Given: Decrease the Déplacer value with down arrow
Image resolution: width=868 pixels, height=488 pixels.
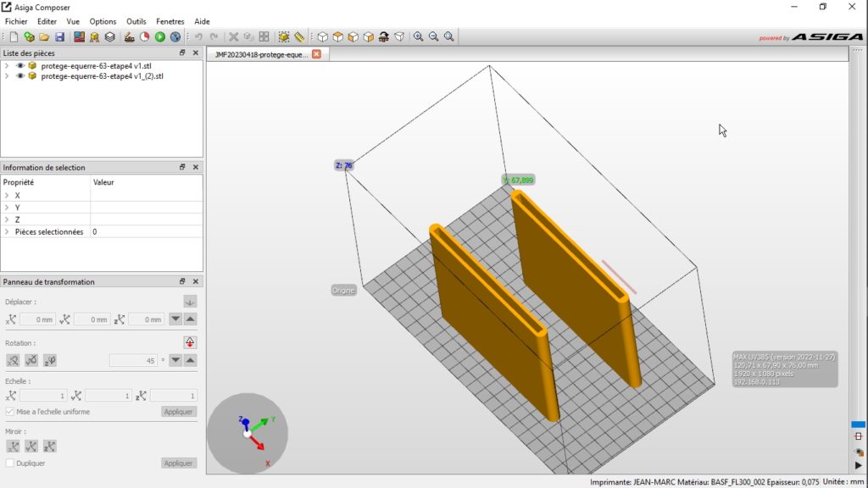Looking at the screenshot, I should pos(175,319).
